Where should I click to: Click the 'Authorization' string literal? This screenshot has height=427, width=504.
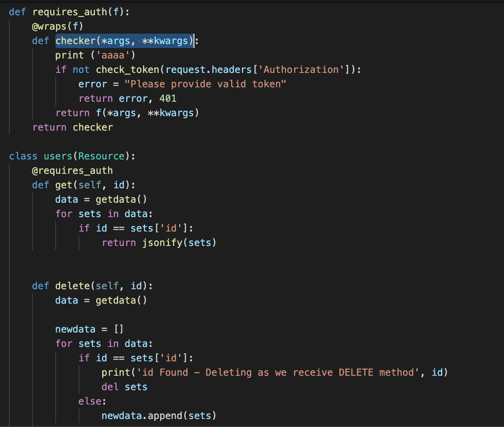click(301, 70)
